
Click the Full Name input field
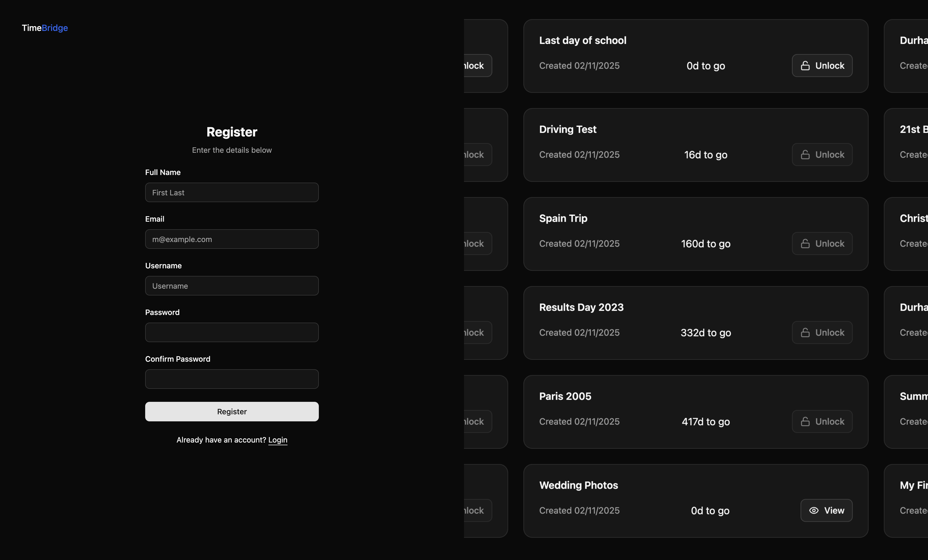[x=232, y=192]
